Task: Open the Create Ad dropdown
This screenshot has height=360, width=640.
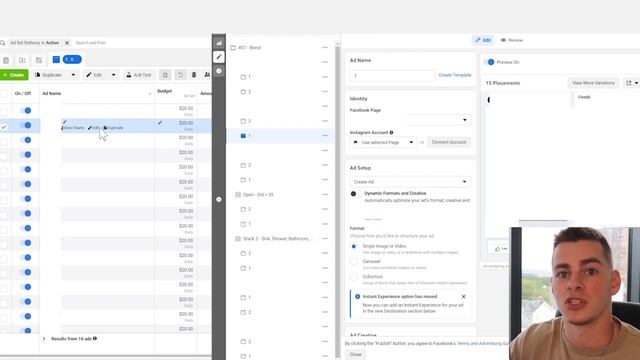Action: (410, 182)
